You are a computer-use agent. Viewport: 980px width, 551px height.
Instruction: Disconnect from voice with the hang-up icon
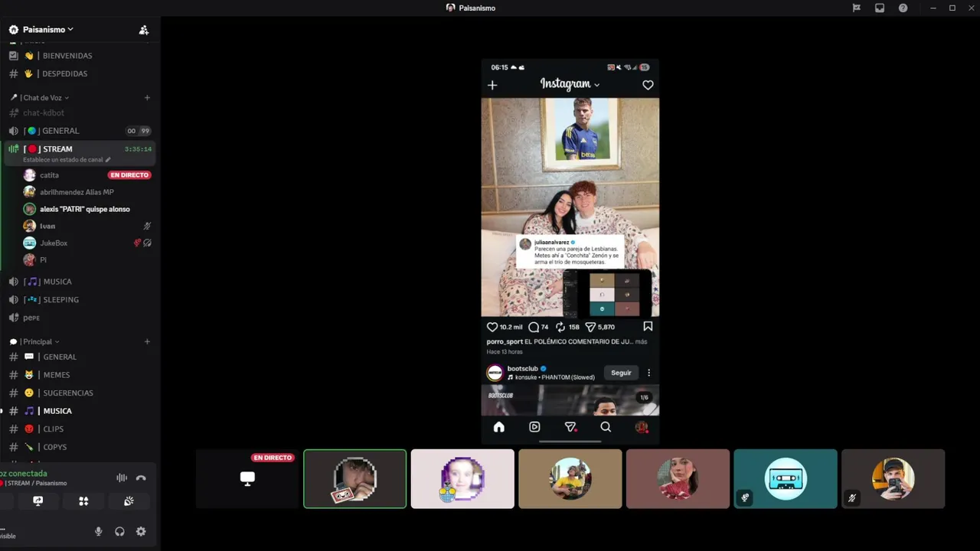(141, 478)
